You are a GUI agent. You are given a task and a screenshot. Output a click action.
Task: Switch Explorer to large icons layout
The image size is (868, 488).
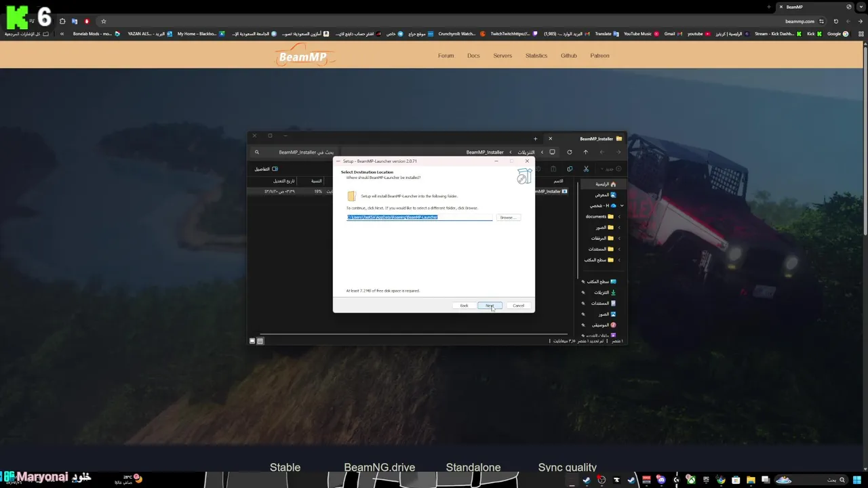(252, 341)
